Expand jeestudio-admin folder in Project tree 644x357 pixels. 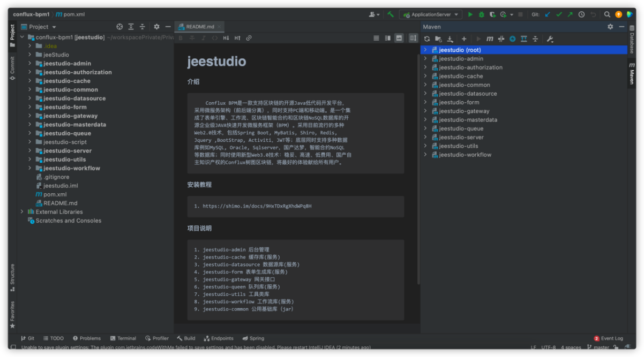(30, 63)
